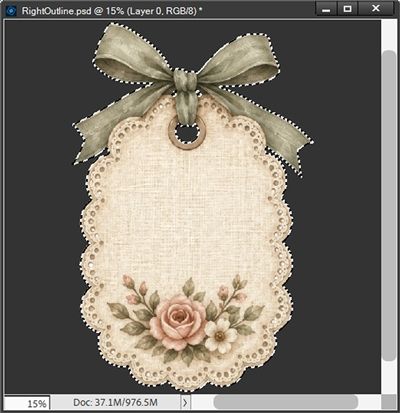This screenshot has height=413, width=400.
Task: Click the Photoshop document icon in title bar
Action: coord(11,11)
